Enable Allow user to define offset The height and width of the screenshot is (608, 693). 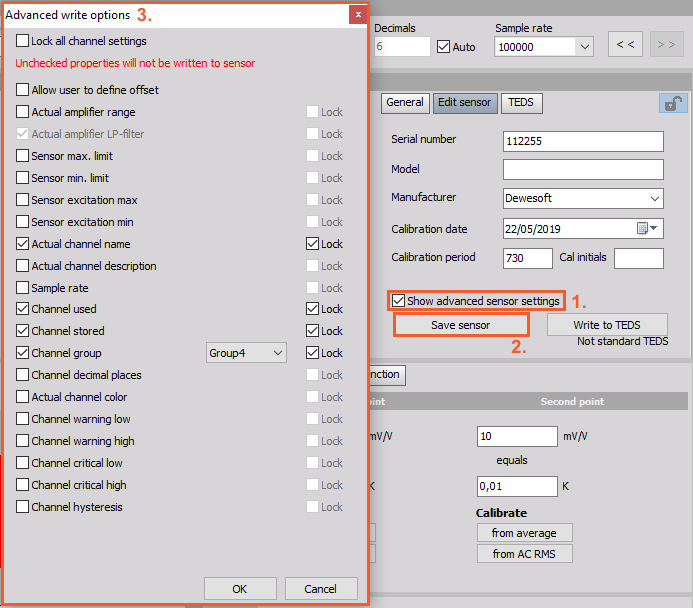[23, 90]
